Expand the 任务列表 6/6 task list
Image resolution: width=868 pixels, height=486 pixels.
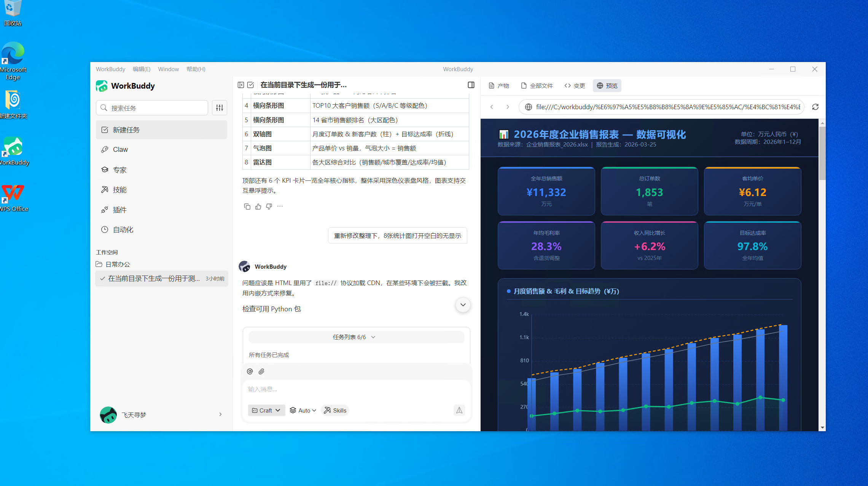[356, 337]
